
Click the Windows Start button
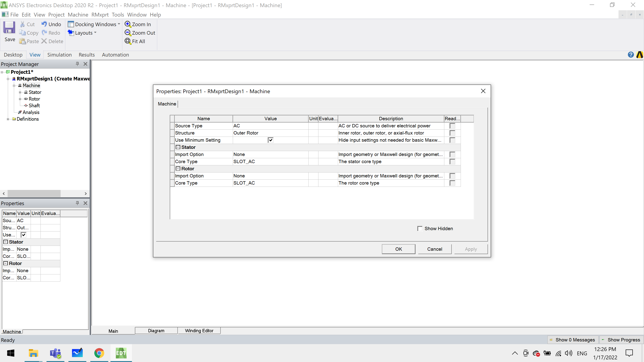[11, 353]
